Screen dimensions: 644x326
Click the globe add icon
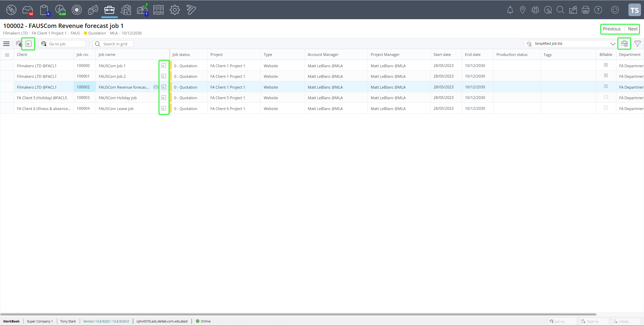(x=548, y=10)
